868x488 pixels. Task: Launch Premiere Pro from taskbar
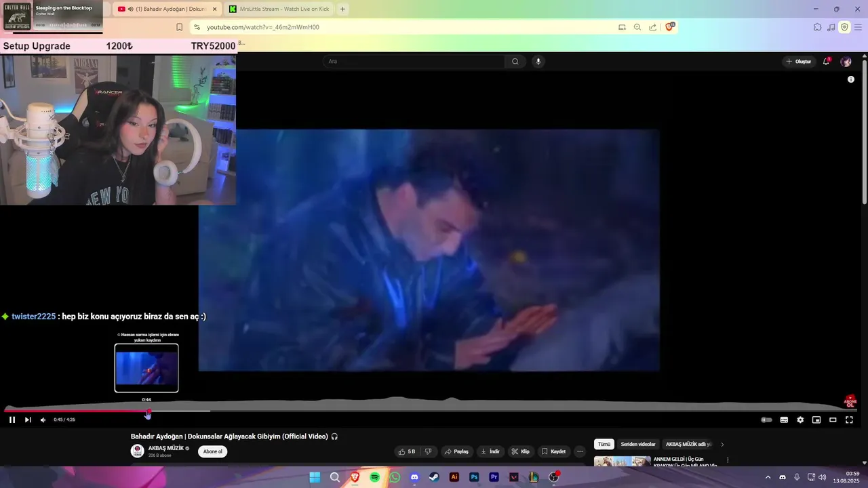(x=494, y=477)
